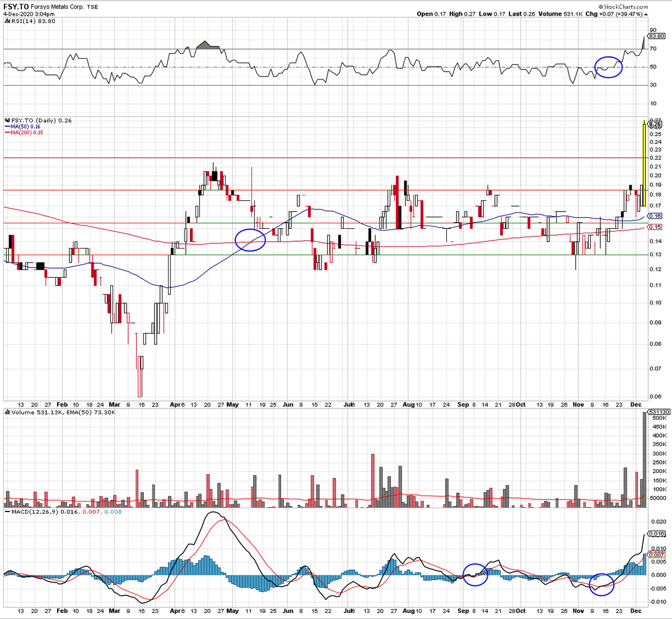This screenshot has height=619, width=672.
Task: Click the 90 label on RSI axis
Action: point(653,30)
